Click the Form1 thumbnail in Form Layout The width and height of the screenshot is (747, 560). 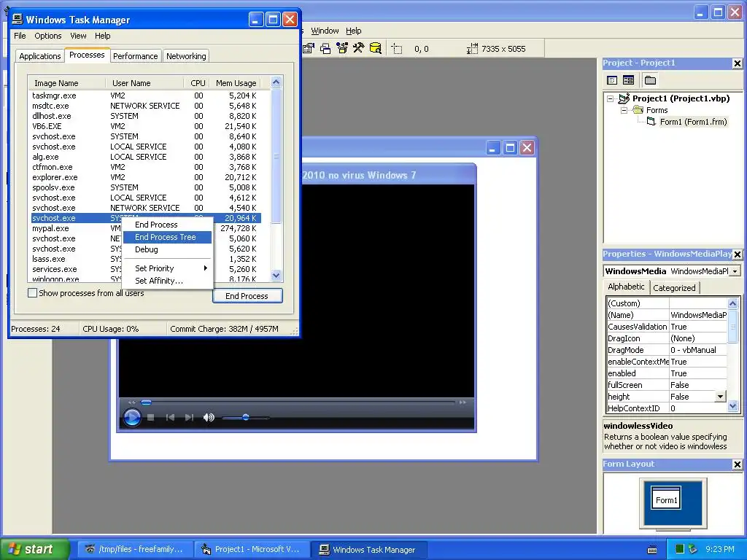point(666,499)
